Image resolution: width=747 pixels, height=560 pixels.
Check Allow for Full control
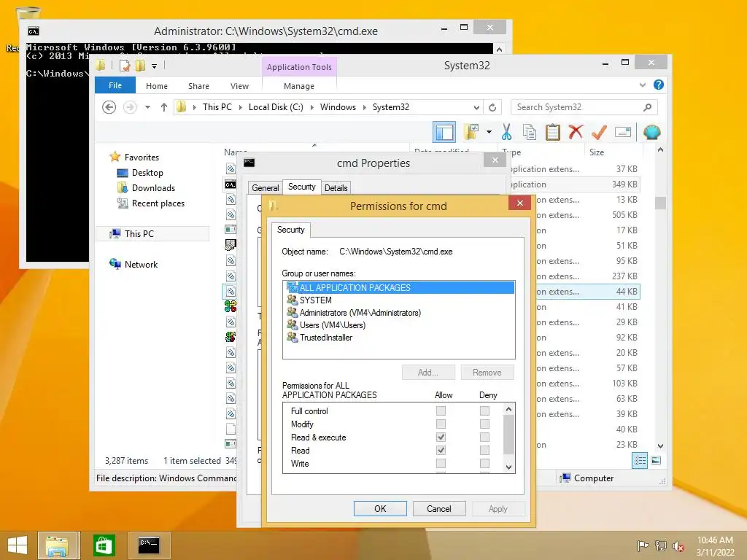click(x=441, y=411)
